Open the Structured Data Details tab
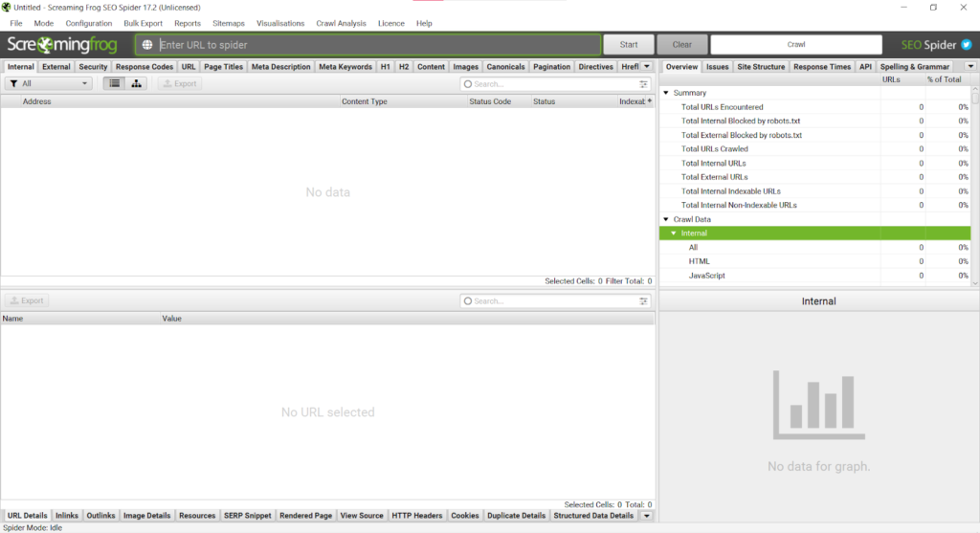 (x=593, y=516)
